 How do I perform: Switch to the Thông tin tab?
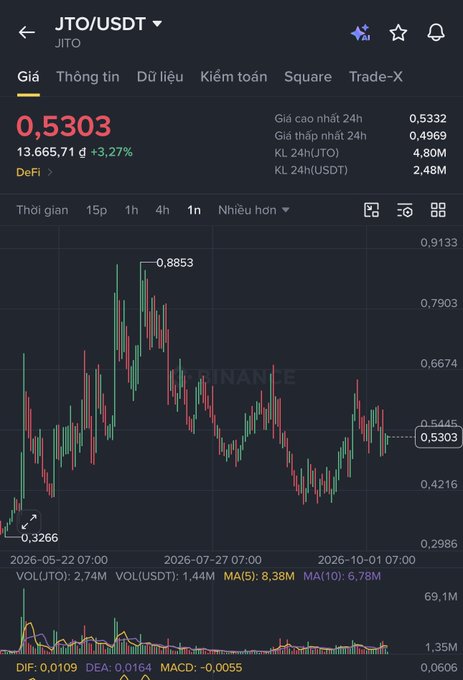point(88,77)
